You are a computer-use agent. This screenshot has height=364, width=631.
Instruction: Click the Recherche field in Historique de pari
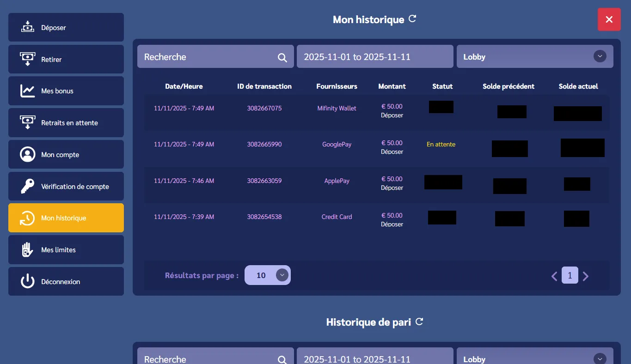[215, 356]
